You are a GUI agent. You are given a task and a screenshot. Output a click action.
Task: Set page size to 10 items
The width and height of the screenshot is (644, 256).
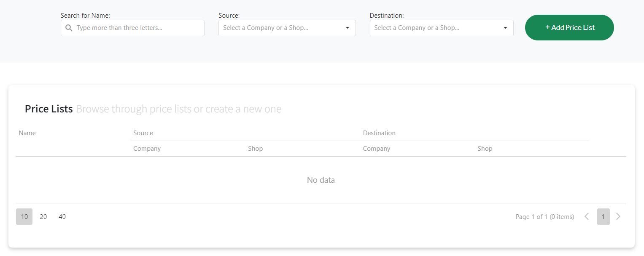click(x=24, y=216)
